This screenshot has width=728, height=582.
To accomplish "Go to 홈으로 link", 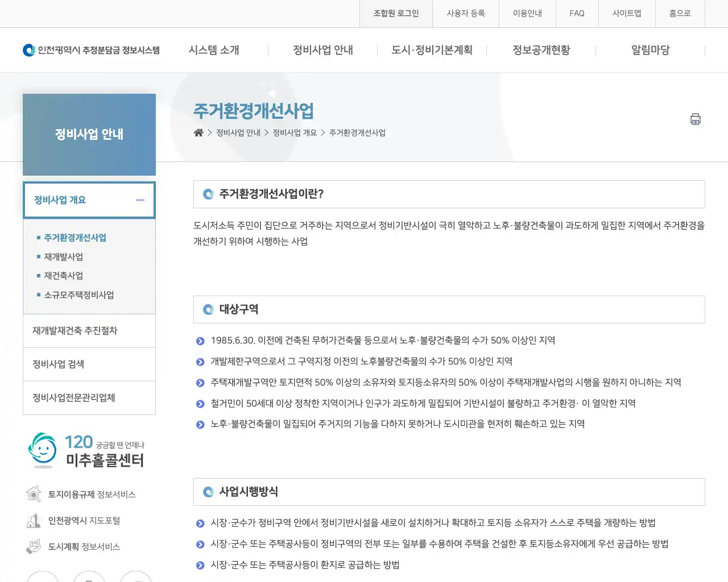I will (680, 13).
